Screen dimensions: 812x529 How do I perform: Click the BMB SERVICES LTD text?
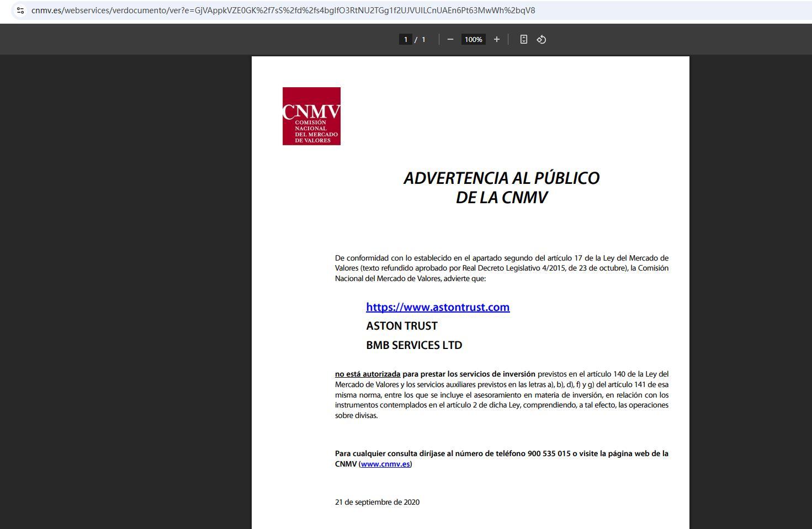click(x=414, y=345)
